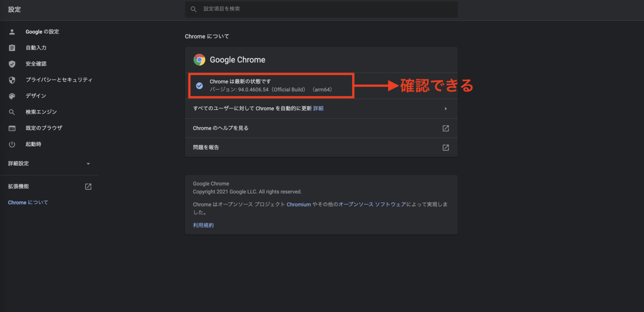Open 安全確認 via its shield icon
This screenshot has height=312, width=644.
point(12,63)
